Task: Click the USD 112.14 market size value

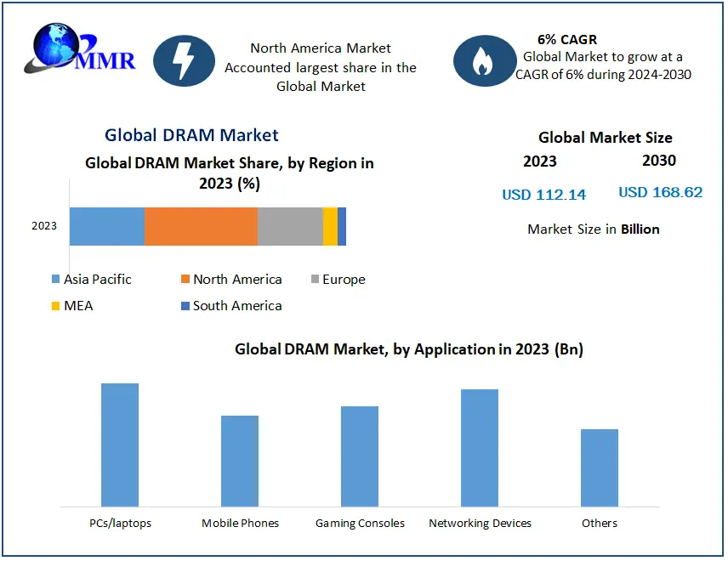Action: (543, 195)
